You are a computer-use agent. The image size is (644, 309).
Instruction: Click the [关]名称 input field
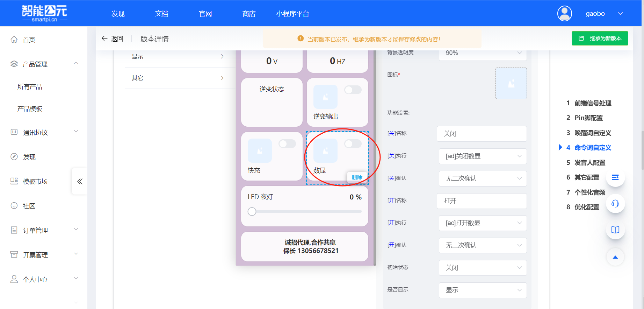coord(482,134)
